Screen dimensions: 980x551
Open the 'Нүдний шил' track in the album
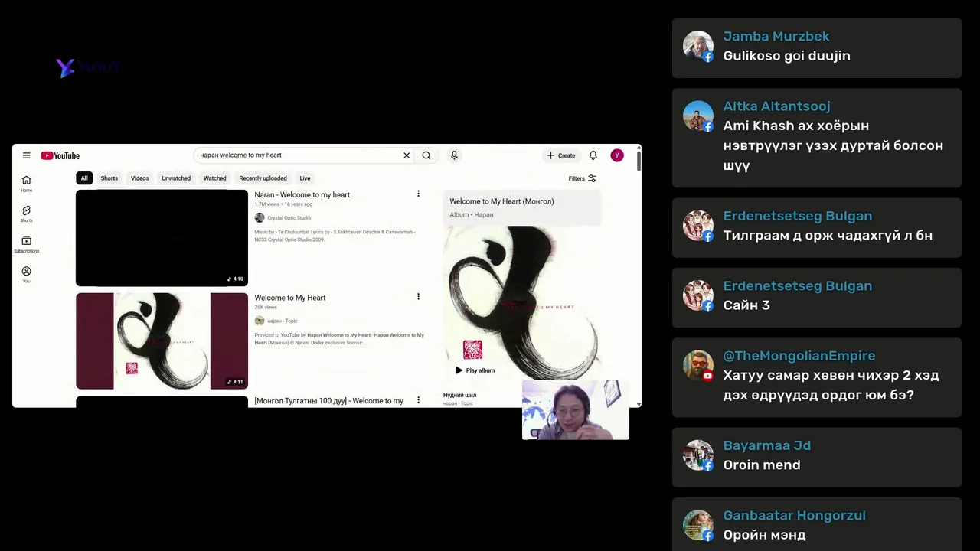pyautogui.click(x=459, y=395)
